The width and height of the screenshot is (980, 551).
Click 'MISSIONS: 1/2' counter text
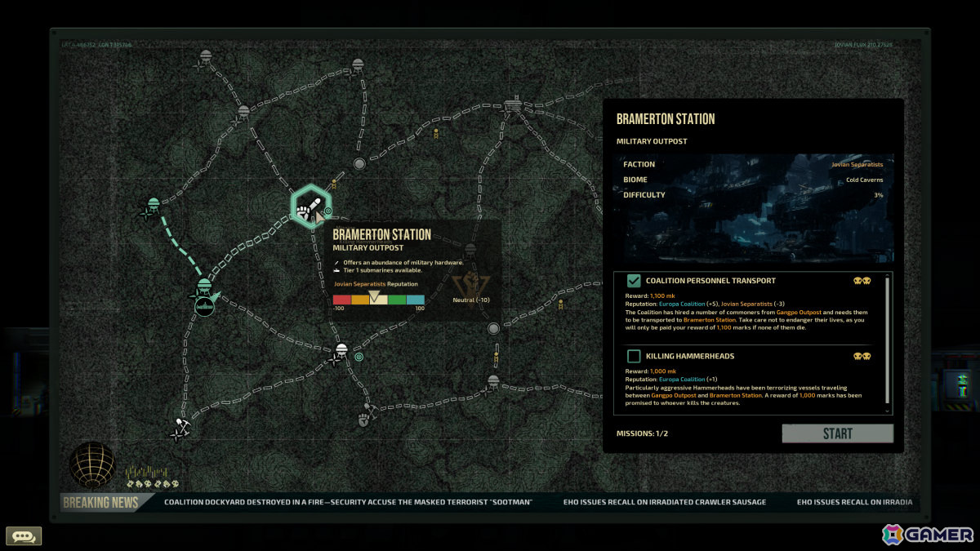tap(642, 433)
